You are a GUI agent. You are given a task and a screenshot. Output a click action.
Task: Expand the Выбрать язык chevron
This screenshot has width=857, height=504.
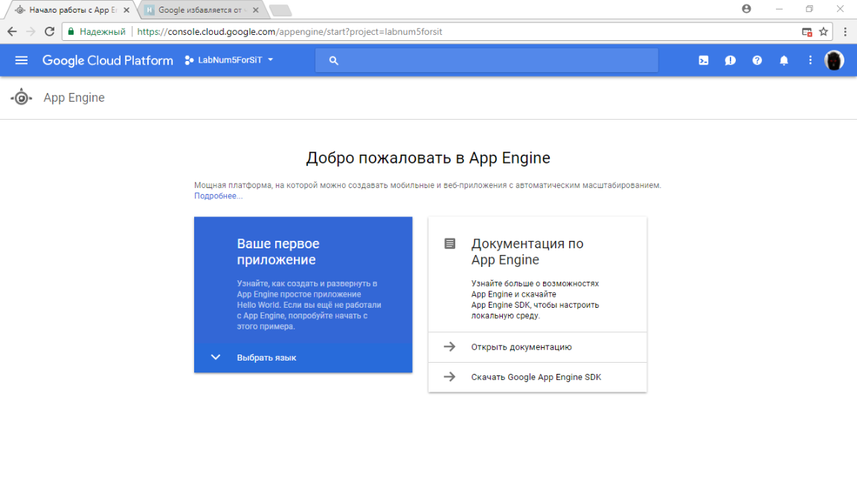[215, 357]
